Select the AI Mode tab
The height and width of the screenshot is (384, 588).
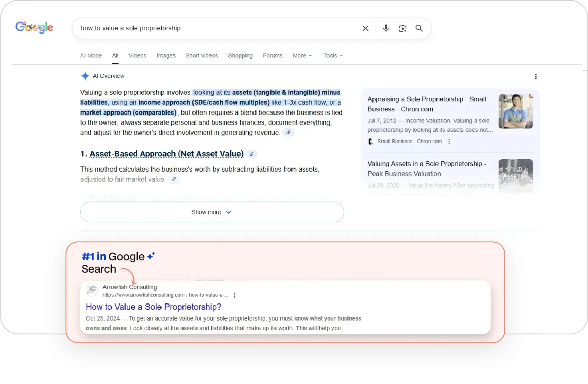click(91, 55)
